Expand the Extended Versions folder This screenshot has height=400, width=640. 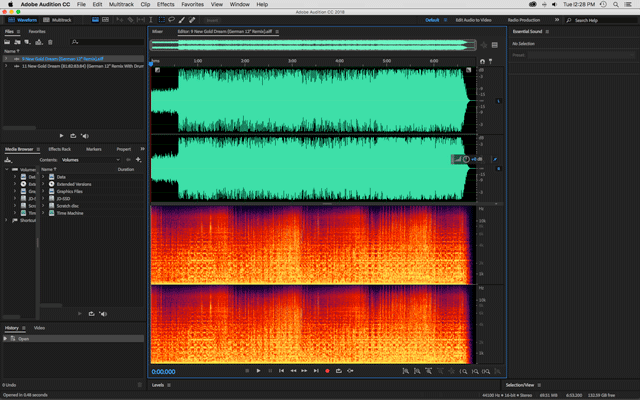pyautogui.click(x=44, y=185)
